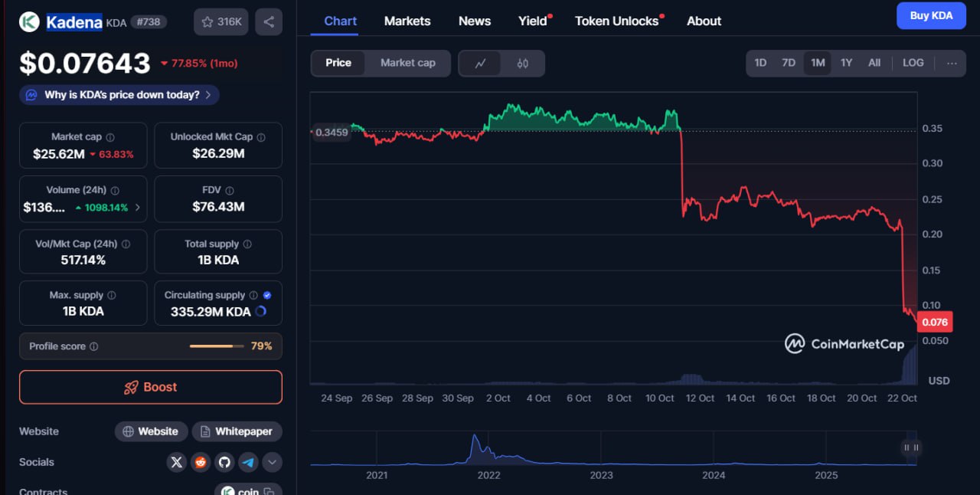The height and width of the screenshot is (495, 980).
Task: Open the GitHub social icon
Action: [224, 462]
